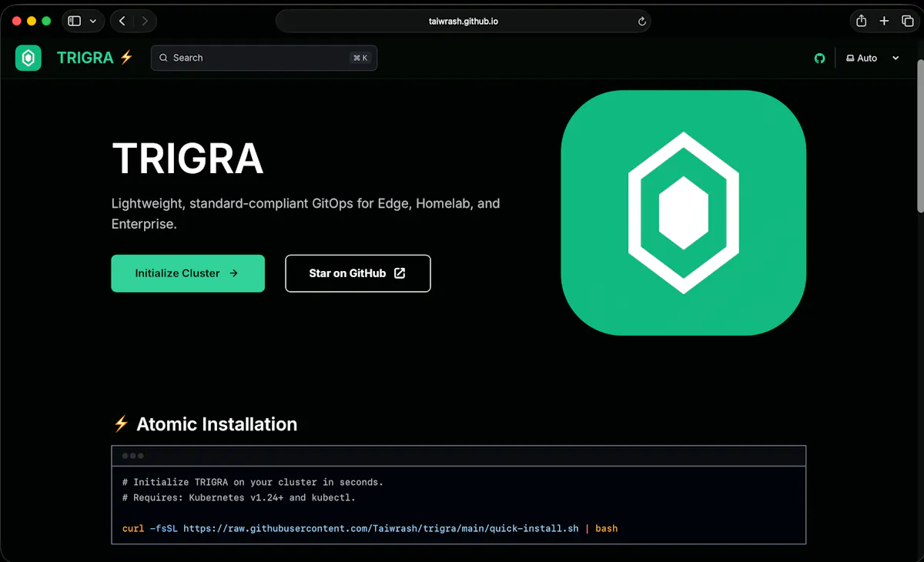Click the TRIGRA site title link
Screen dimensions: 924x562
click(95, 58)
